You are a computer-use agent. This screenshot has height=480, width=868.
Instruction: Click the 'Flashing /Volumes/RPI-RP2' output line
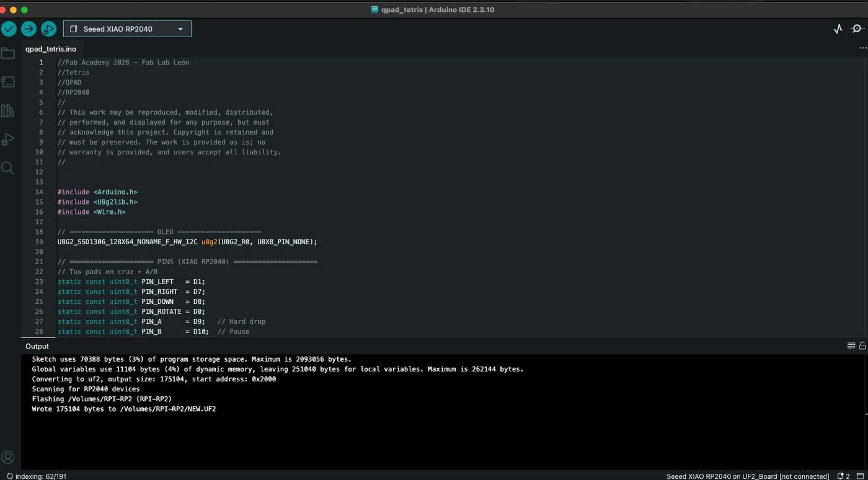tap(102, 399)
